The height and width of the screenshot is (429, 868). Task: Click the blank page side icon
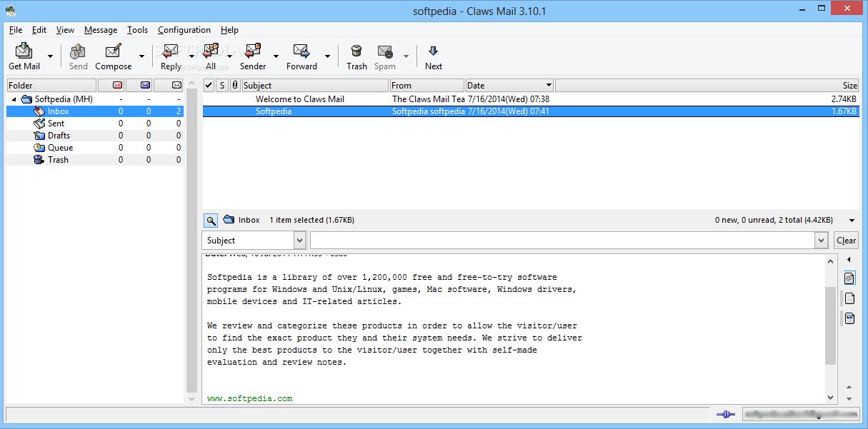click(x=849, y=298)
